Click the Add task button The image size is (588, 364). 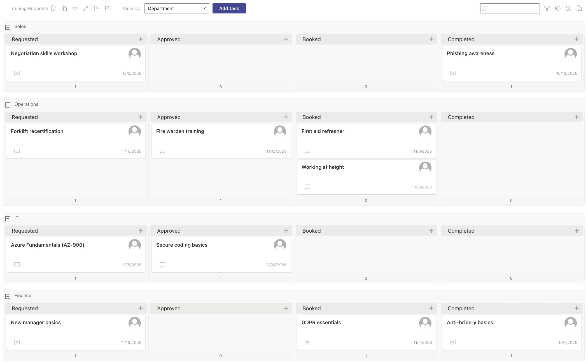(x=229, y=8)
